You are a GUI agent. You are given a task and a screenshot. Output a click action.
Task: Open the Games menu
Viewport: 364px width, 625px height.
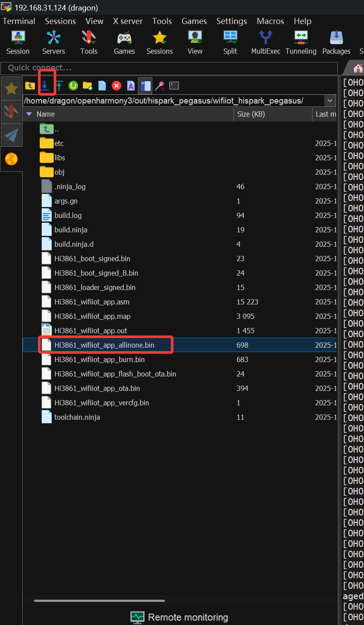coord(194,21)
